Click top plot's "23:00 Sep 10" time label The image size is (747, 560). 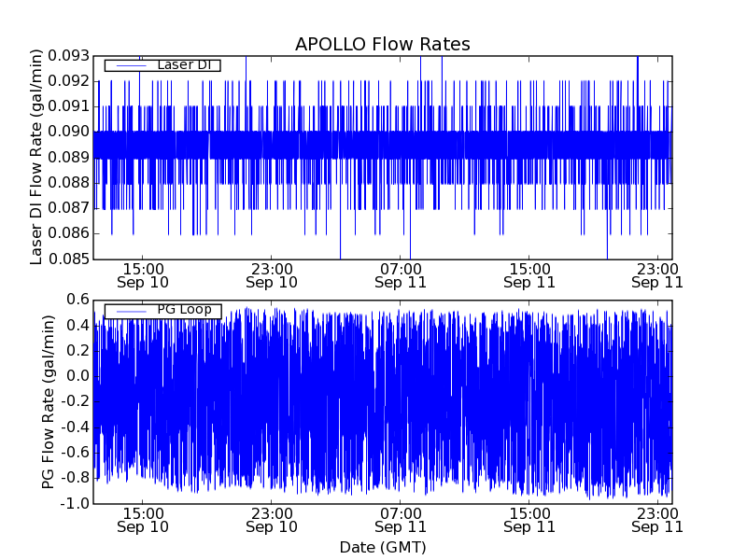click(272, 274)
